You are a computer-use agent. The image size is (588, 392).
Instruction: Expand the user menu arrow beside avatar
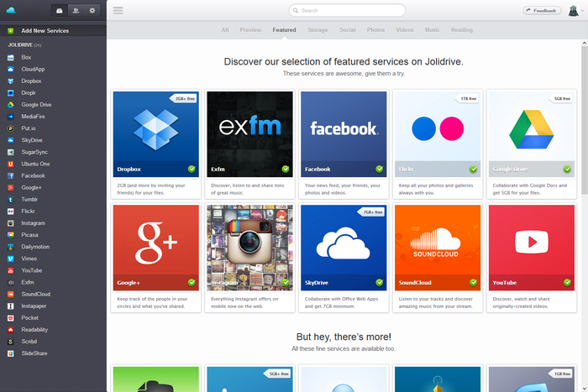click(582, 11)
